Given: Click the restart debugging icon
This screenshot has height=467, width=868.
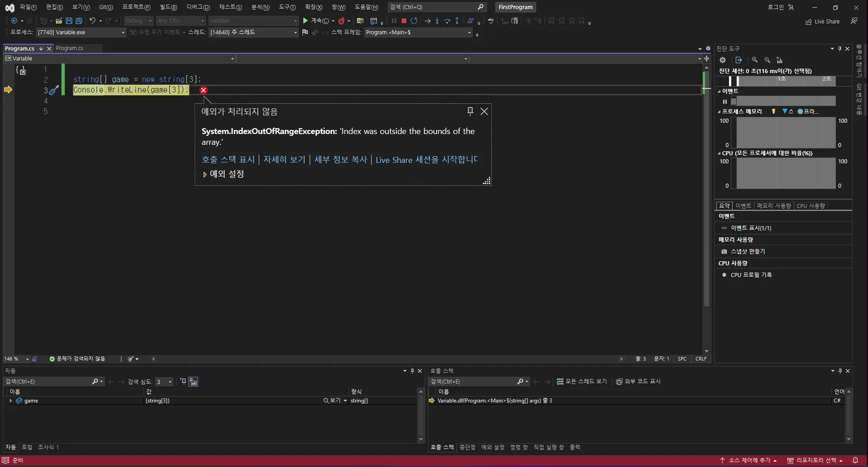Looking at the screenshot, I should tap(414, 21).
